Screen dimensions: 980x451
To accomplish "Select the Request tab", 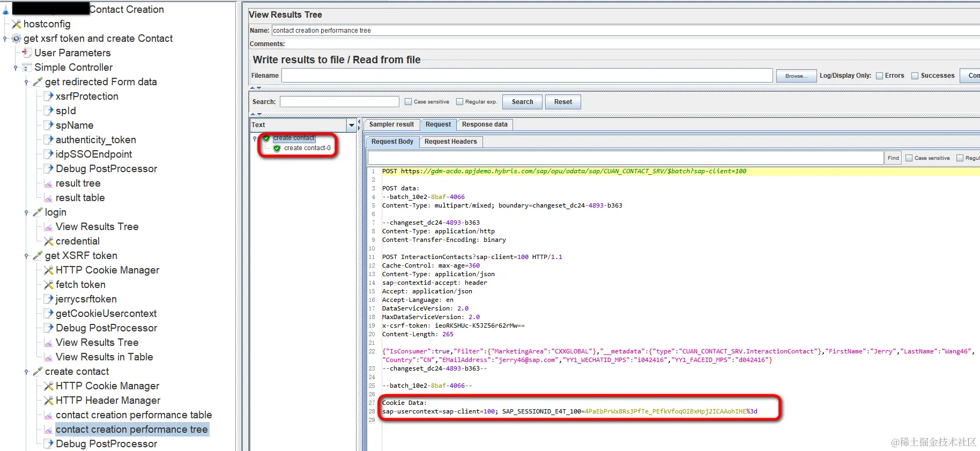I will 438,124.
